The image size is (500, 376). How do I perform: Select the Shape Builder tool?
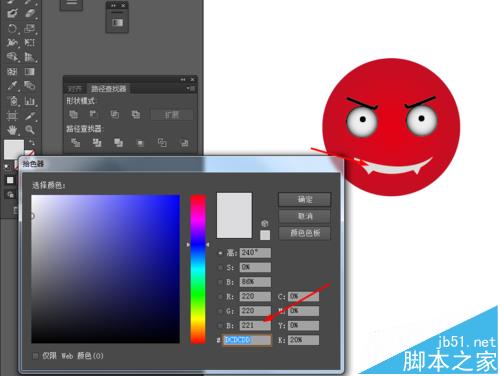coord(12,57)
